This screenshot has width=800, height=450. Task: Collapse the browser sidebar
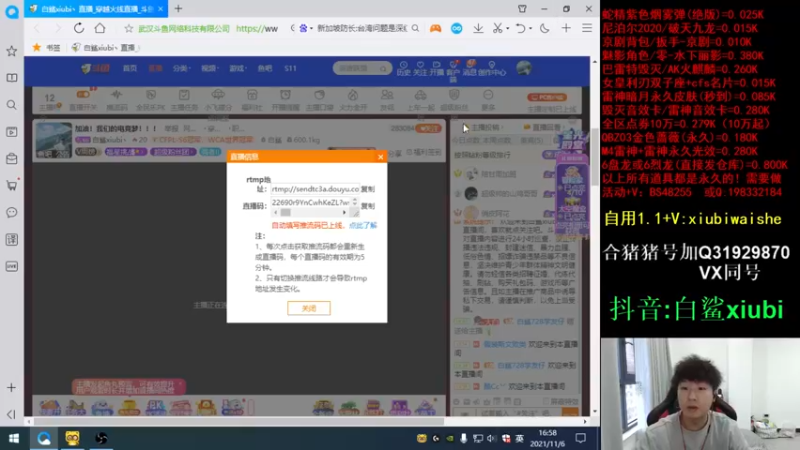coord(11,414)
